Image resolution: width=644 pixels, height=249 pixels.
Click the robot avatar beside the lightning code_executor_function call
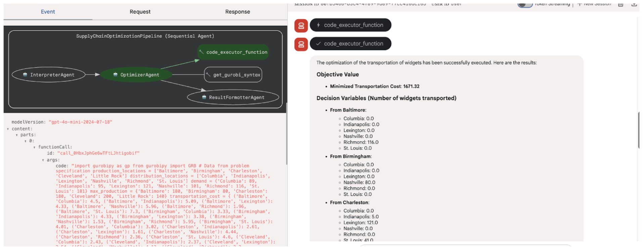pyautogui.click(x=301, y=26)
